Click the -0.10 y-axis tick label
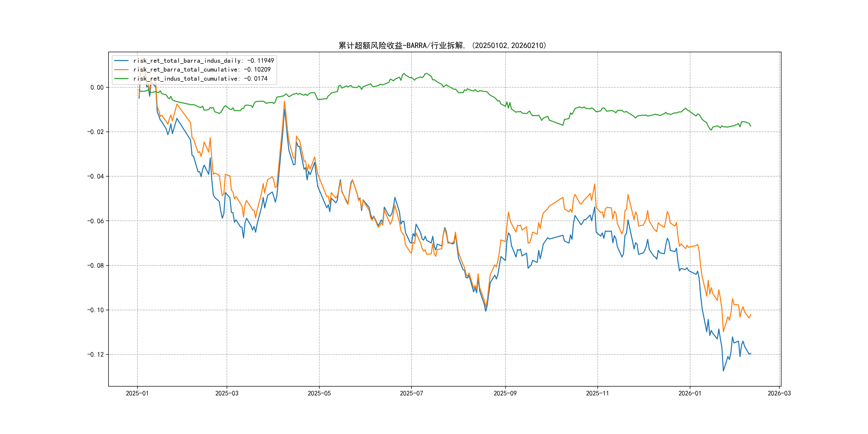Image resolution: width=868 pixels, height=434 pixels. [96, 310]
